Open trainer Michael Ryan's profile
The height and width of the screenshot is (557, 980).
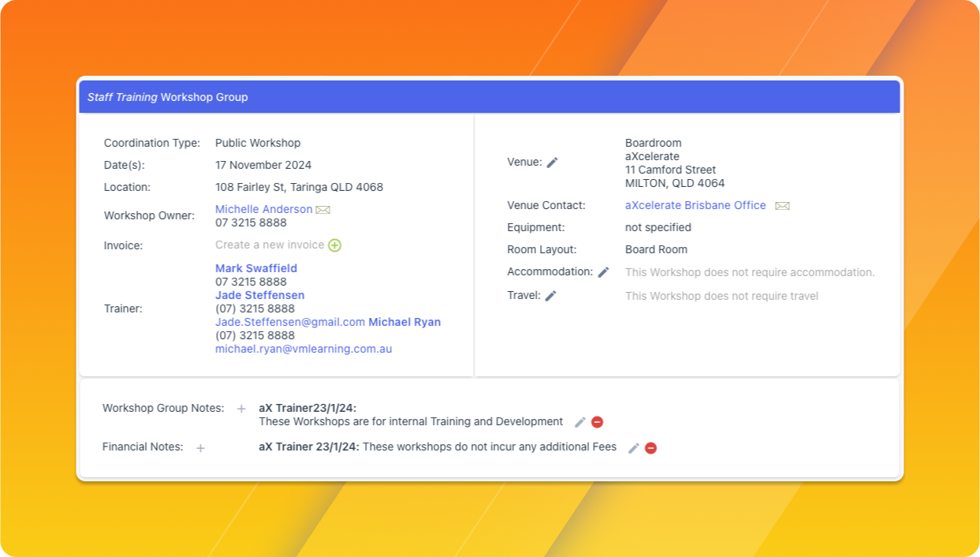(x=404, y=322)
